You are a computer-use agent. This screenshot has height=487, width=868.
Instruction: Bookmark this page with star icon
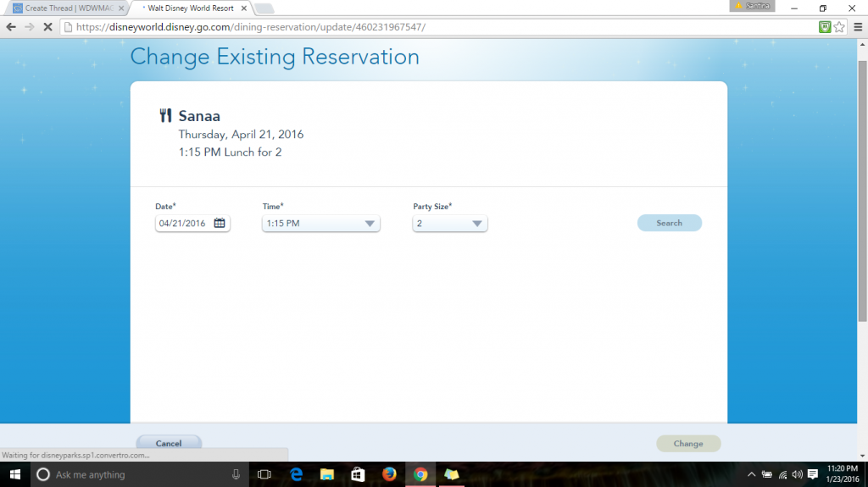[x=839, y=27]
